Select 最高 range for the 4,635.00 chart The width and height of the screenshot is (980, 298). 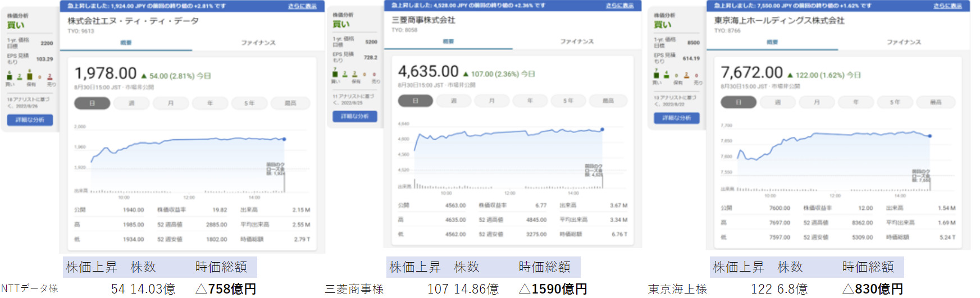point(608,101)
